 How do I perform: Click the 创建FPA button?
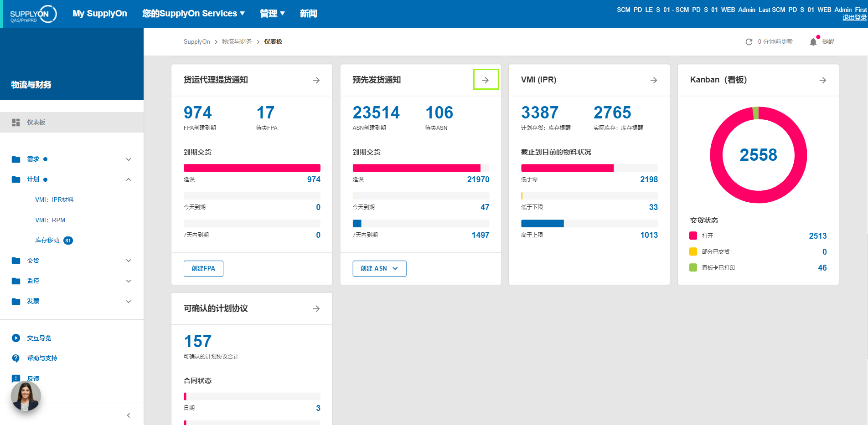tap(203, 268)
